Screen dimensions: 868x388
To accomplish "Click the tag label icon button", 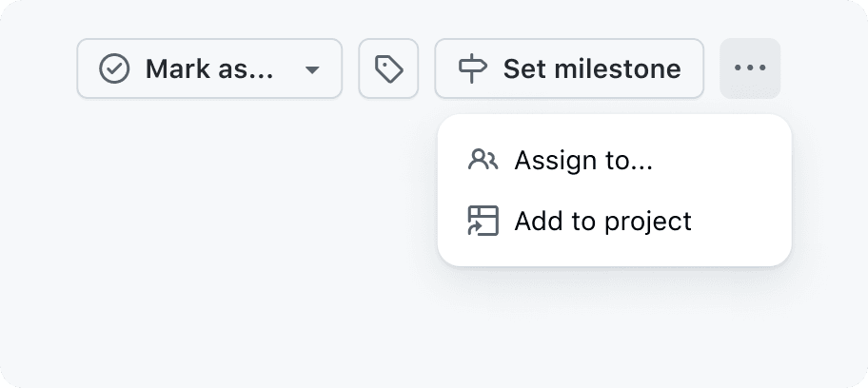I will tap(388, 68).
